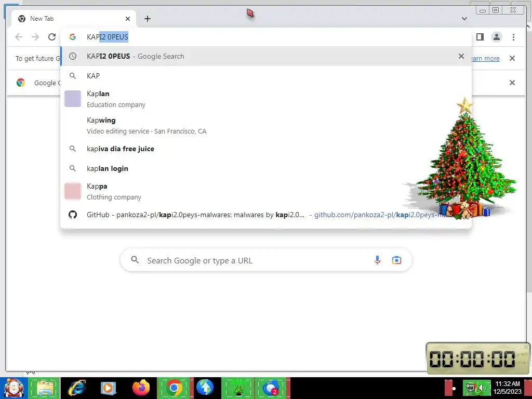This screenshot has height=399, width=532.
Task: Select the kapiva dia free juice suggestion
Action: click(x=266, y=149)
